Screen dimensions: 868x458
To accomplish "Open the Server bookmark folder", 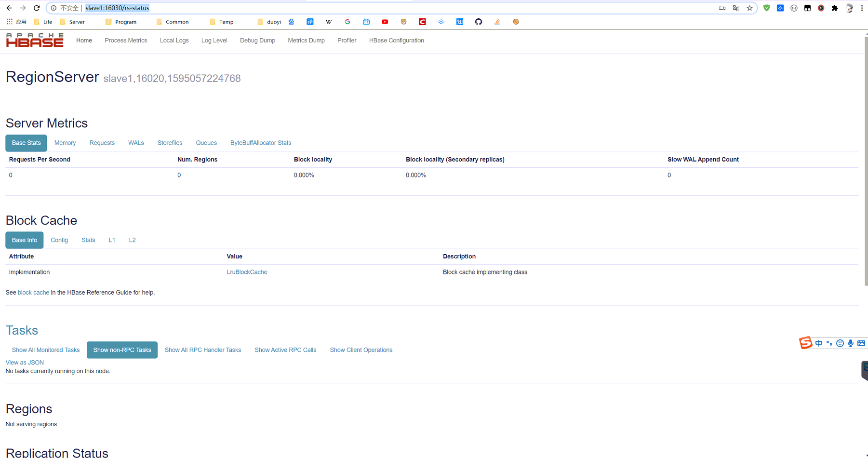I will coord(72,22).
